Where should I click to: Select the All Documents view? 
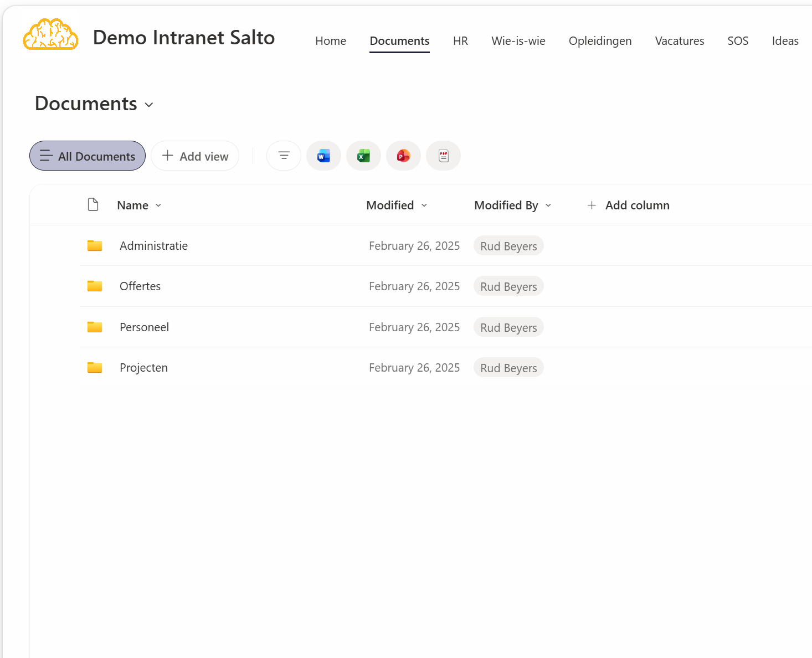click(x=88, y=156)
